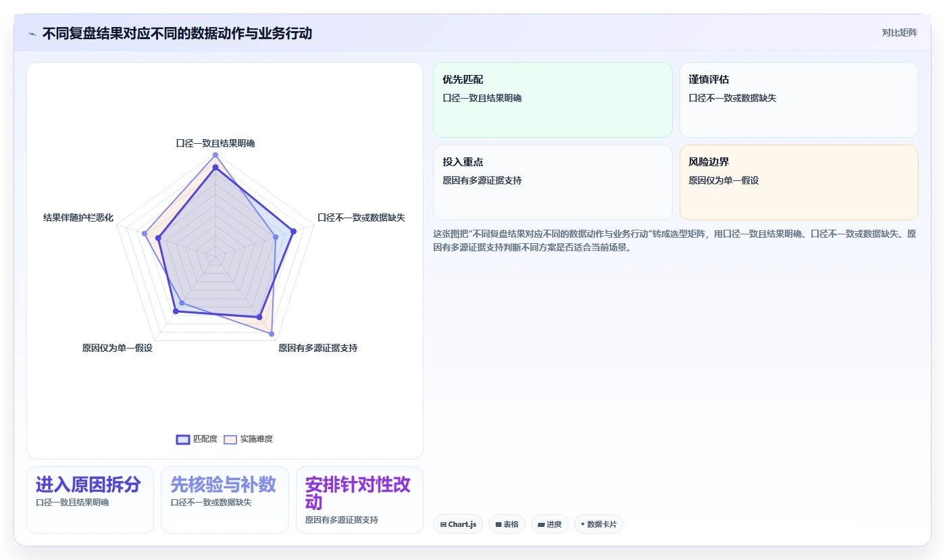Click 匹配度 point on 口径不一致或数据缺失 axis
945x560 pixels.
(293, 232)
